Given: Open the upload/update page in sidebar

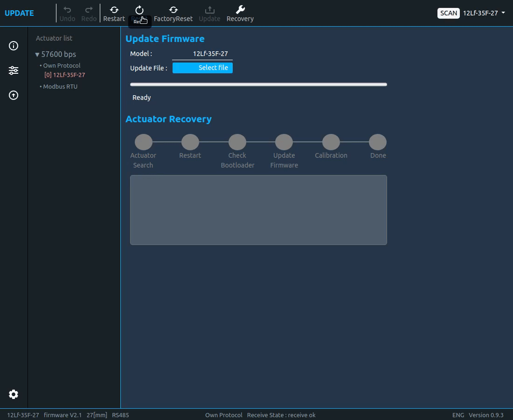Looking at the screenshot, I should coord(14,95).
